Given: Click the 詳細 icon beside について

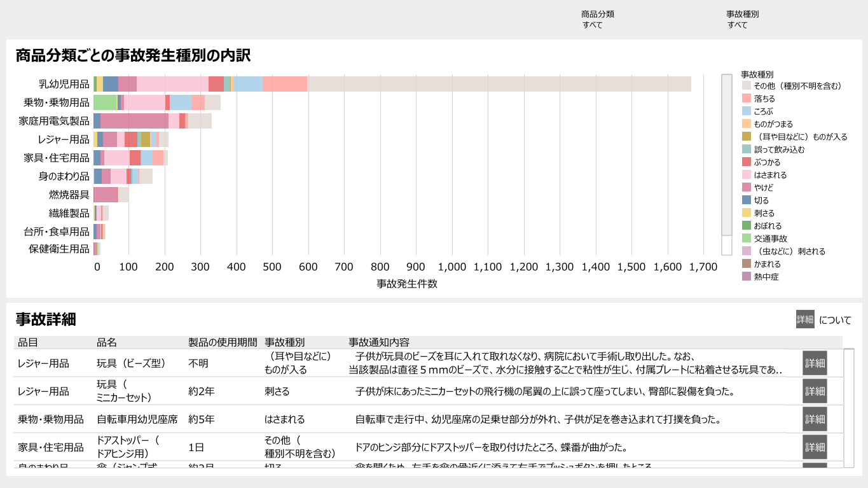Looking at the screenshot, I should [x=805, y=319].
